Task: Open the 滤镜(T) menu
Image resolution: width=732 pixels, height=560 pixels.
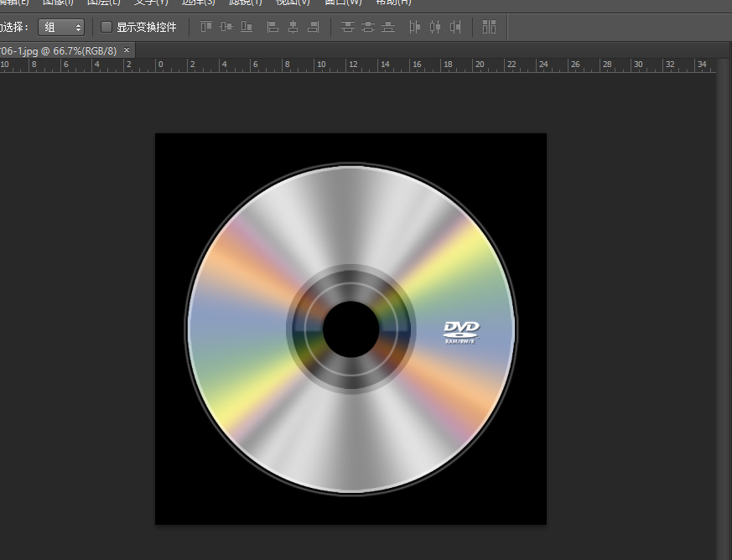Action: [x=246, y=3]
